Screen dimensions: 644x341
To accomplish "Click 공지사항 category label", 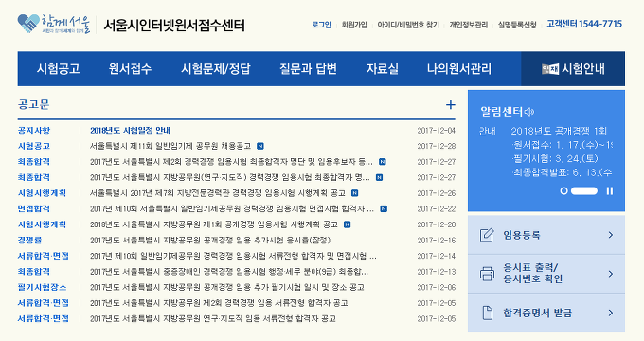I will 34,130.
